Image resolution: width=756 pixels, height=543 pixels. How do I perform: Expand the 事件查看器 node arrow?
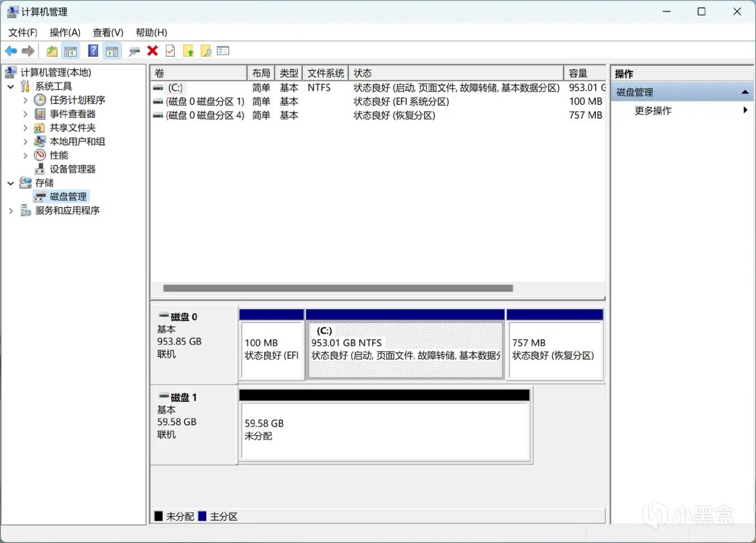(25, 114)
